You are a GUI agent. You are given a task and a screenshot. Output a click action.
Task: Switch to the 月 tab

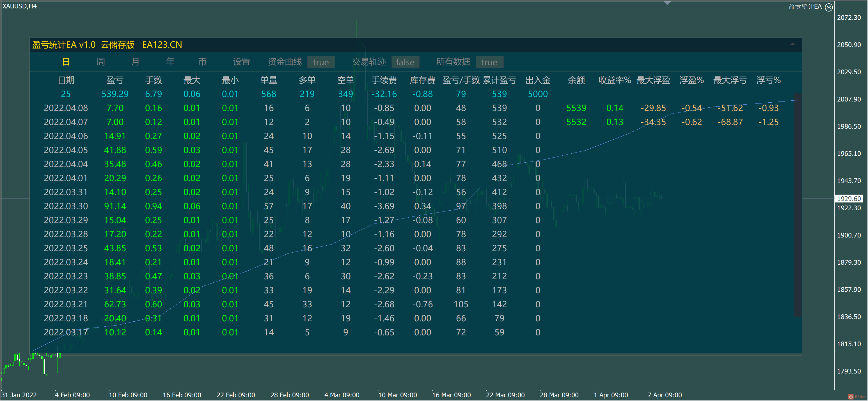tap(135, 62)
